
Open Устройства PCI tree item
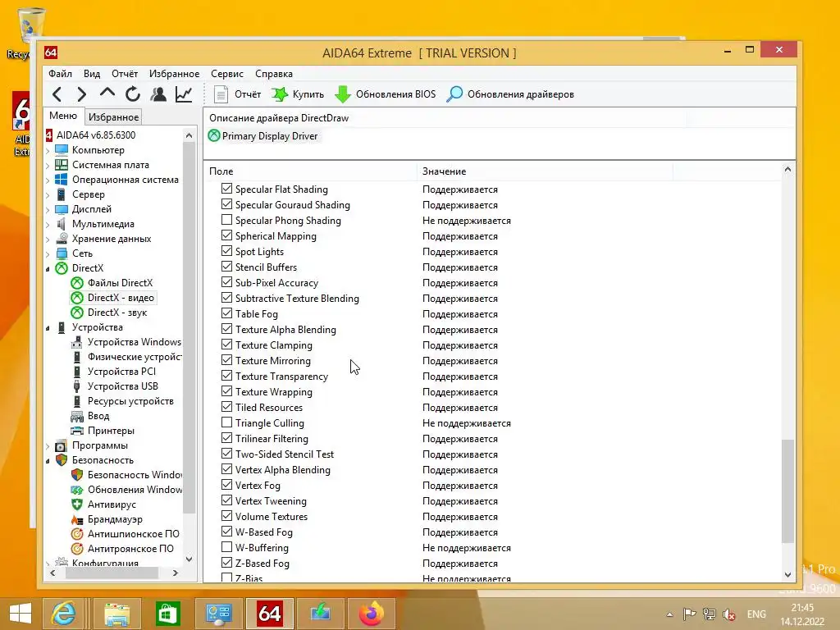tap(121, 372)
